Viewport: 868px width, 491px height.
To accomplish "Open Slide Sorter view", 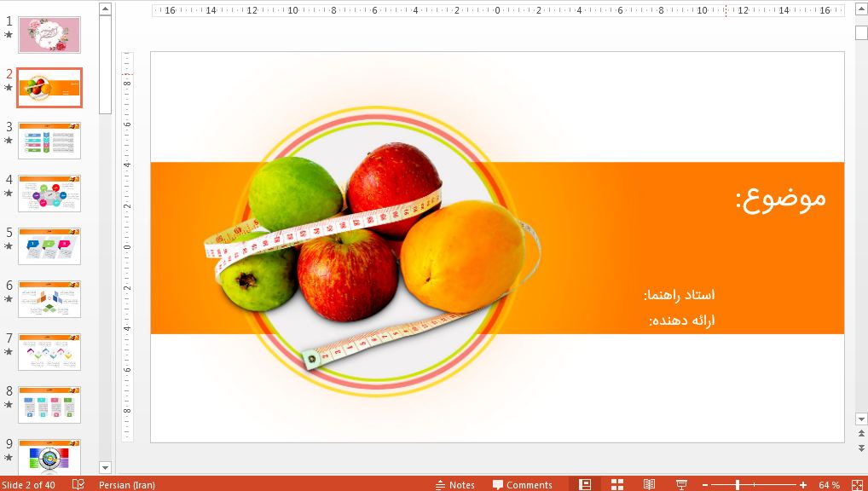I will tap(617, 484).
